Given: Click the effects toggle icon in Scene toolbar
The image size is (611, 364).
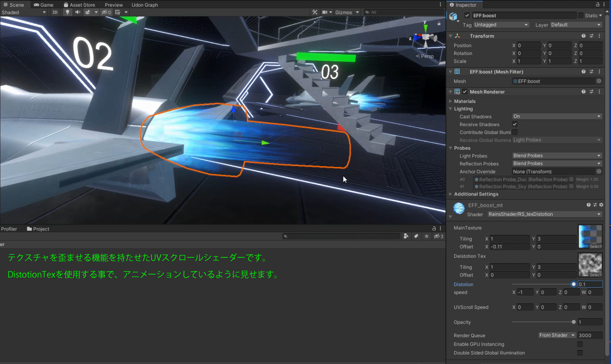Looking at the screenshot, I should [x=88, y=12].
